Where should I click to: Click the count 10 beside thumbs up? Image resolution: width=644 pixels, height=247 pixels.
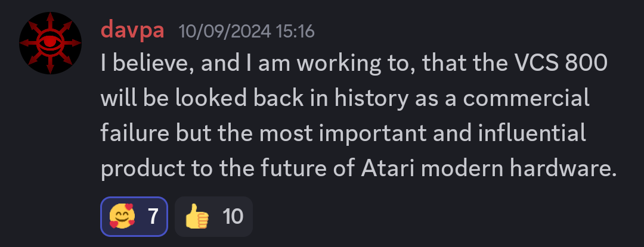coord(233,217)
